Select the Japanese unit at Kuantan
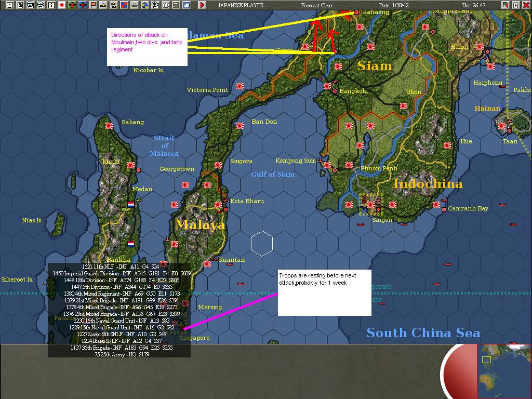 pyautogui.click(x=207, y=263)
